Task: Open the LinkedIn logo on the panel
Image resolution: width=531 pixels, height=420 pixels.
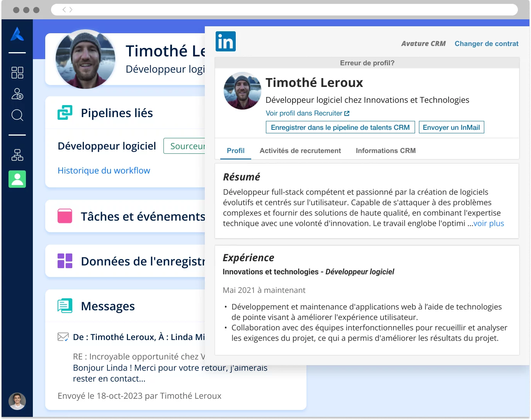Action: [x=226, y=41]
